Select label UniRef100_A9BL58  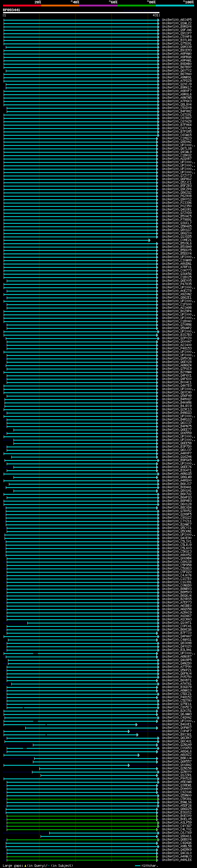coord(176,847)
